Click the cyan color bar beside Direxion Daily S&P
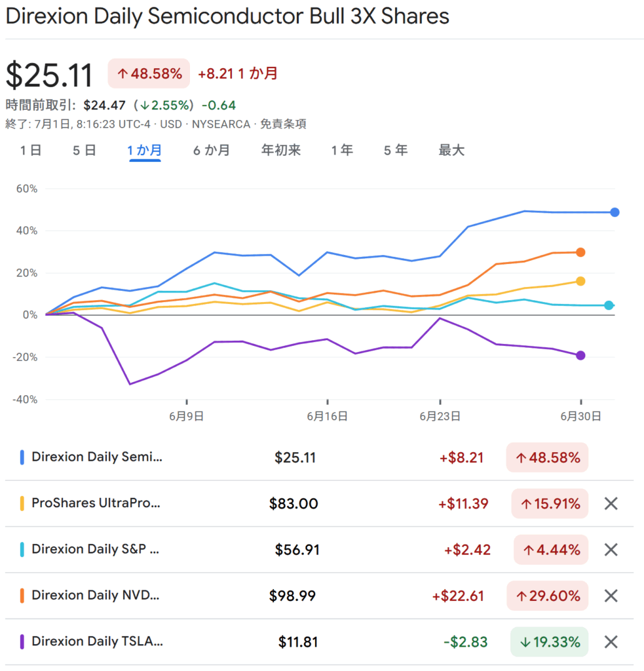This screenshot has height=671, width=644. (x=22, y=550)
